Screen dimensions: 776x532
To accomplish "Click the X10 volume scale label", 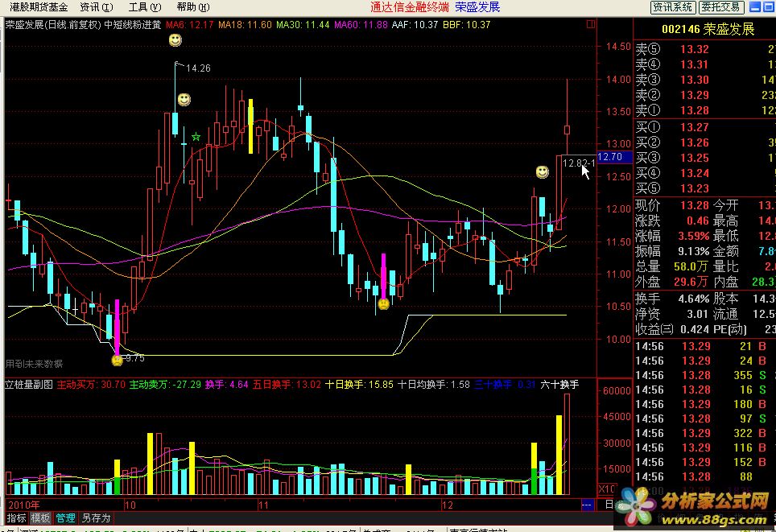I will [607, 489].
